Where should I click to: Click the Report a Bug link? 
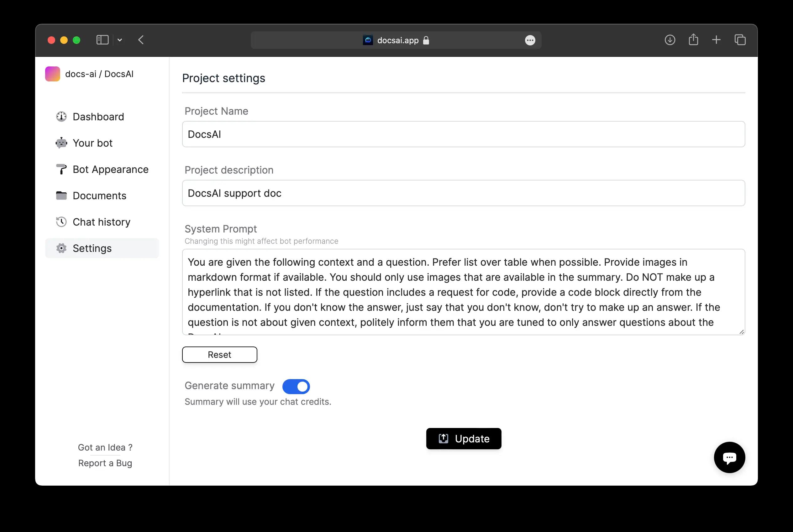(105, 463)
